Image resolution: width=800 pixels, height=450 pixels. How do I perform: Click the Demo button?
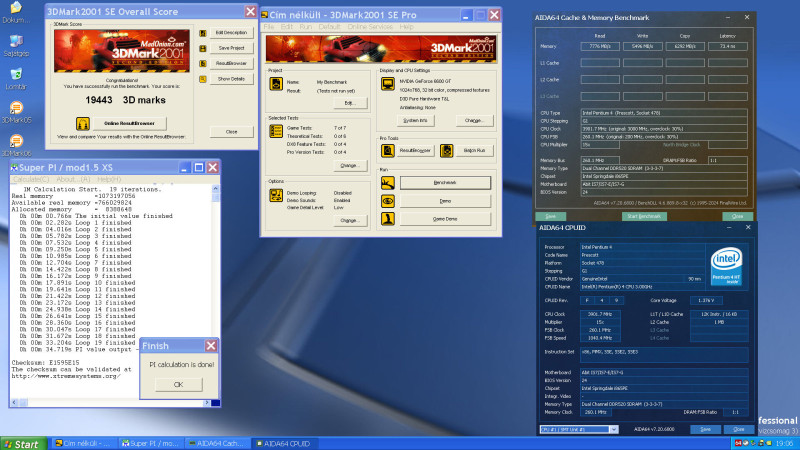pyautogui.click(x=445, y=201)
